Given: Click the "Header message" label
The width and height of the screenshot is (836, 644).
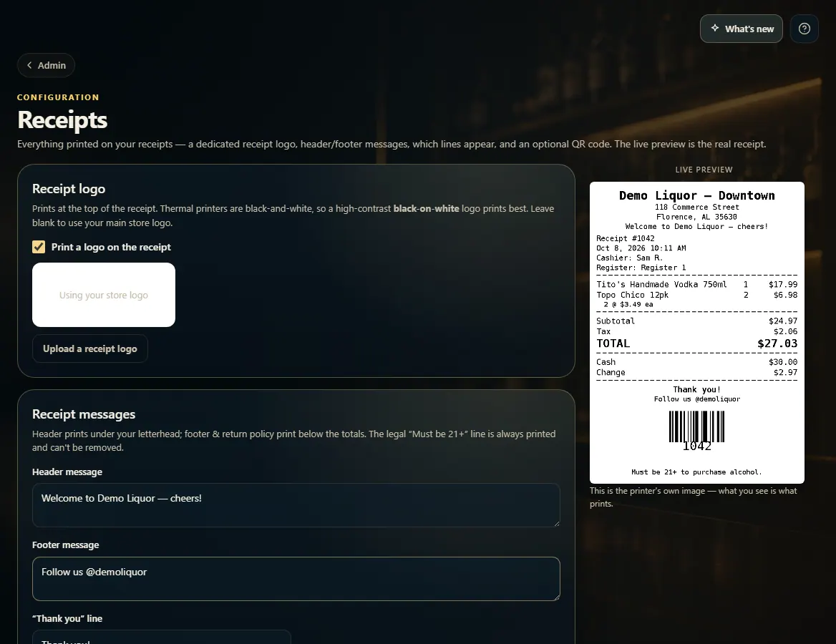Looking at the screenshot, I should tap(67, 472).
